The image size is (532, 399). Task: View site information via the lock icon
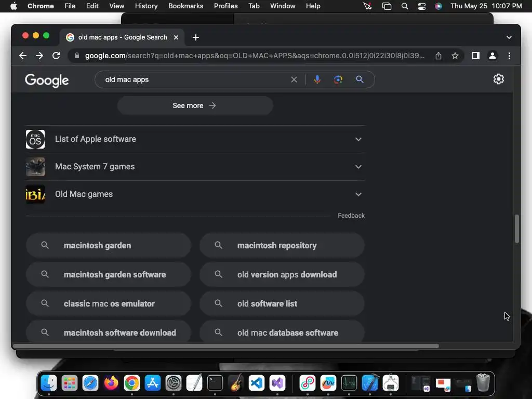point(77,56)
